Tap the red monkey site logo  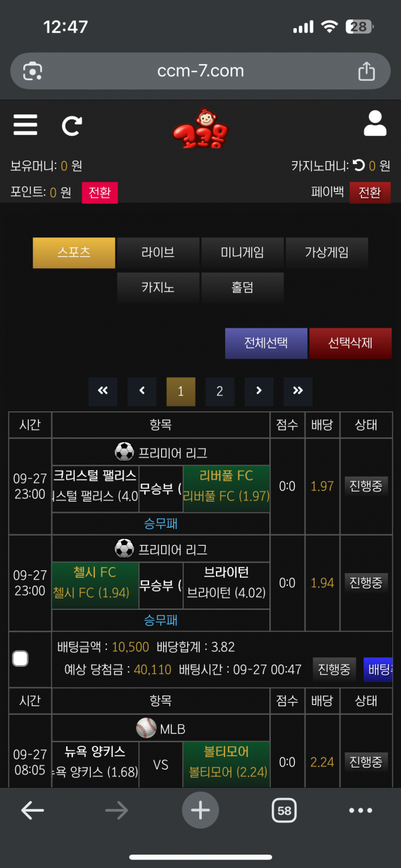(200, 129)
